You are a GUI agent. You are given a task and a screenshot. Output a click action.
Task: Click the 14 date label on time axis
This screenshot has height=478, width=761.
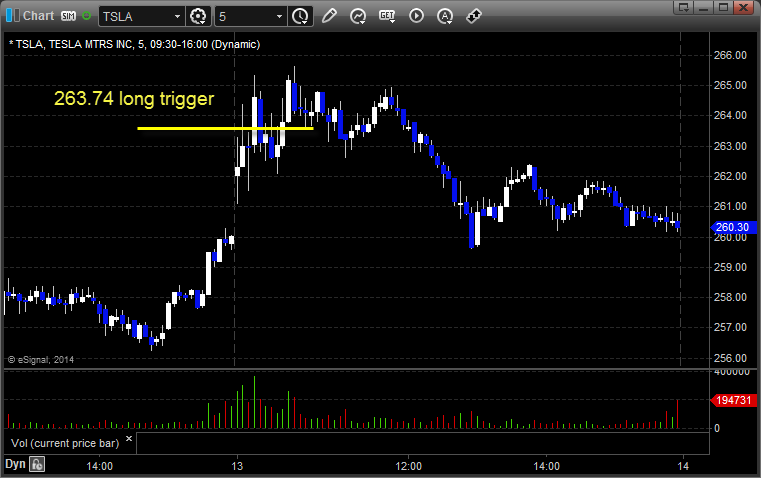click(683, 466)
